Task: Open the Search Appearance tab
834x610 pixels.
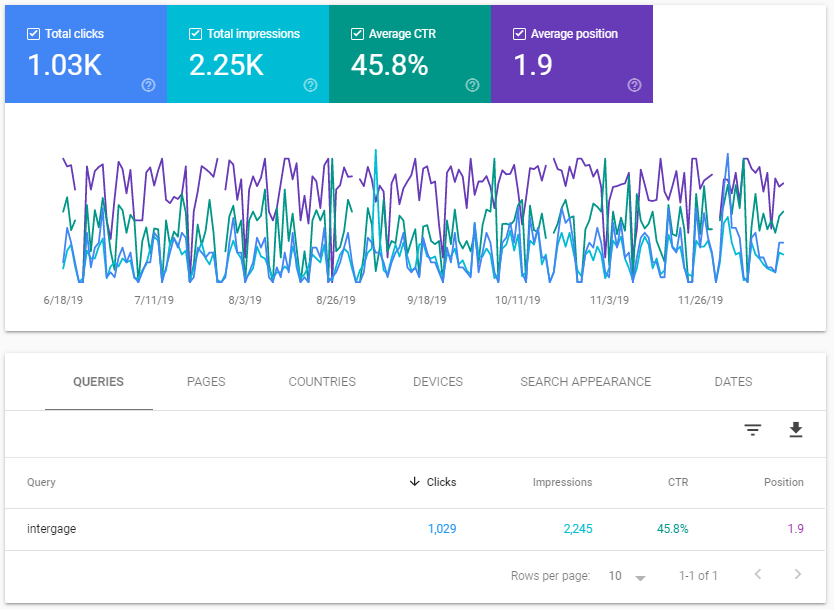Action: click(x=585, y=382)
